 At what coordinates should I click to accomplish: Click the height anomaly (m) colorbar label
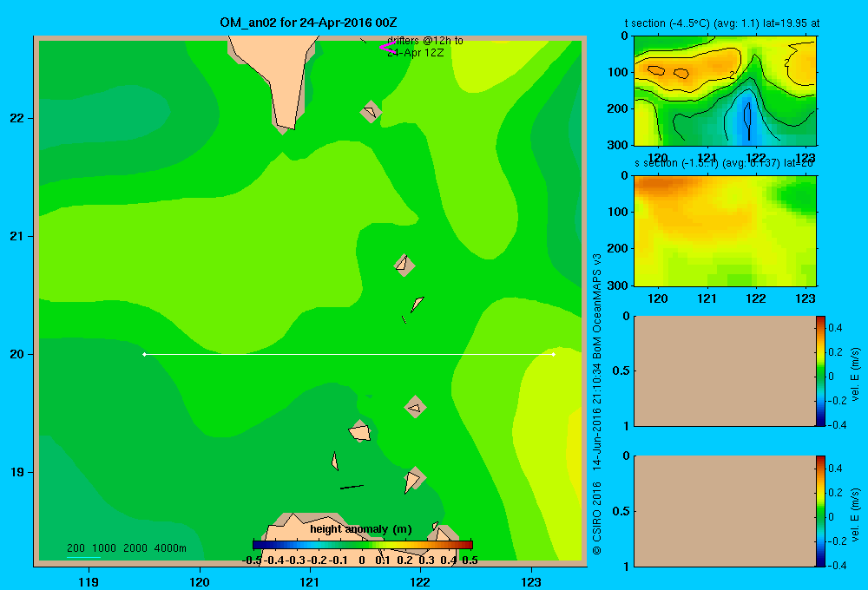coord(361,529)
